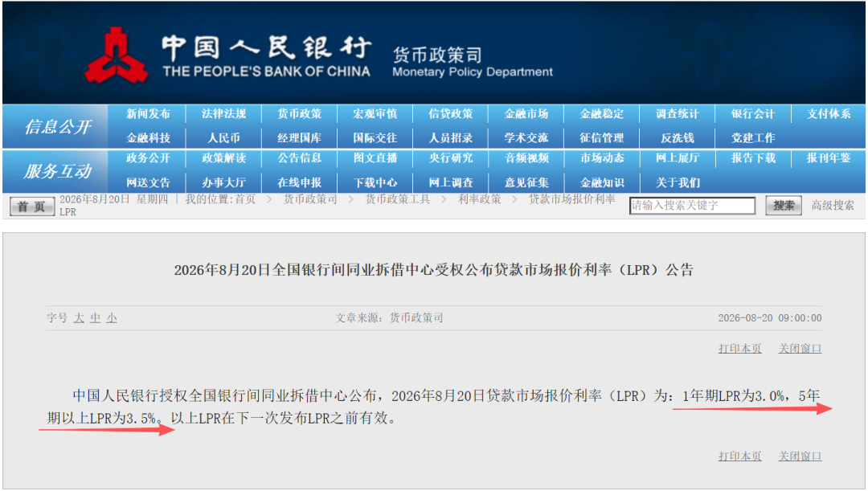Open the 反洗钱 menu item
This screenshot has height=491, width=868.
[x=678, y=138]
